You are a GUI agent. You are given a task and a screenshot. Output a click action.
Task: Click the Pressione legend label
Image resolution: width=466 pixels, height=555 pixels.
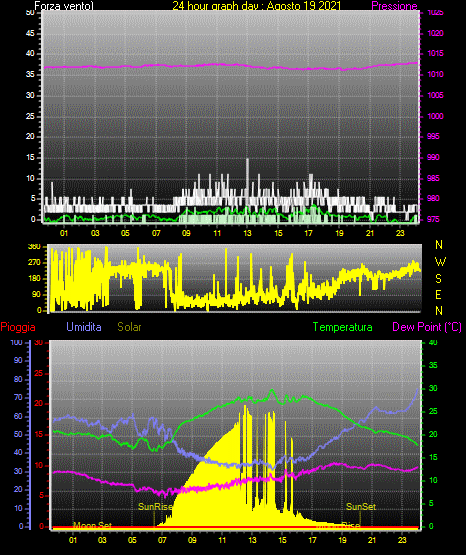pos(394,6)
